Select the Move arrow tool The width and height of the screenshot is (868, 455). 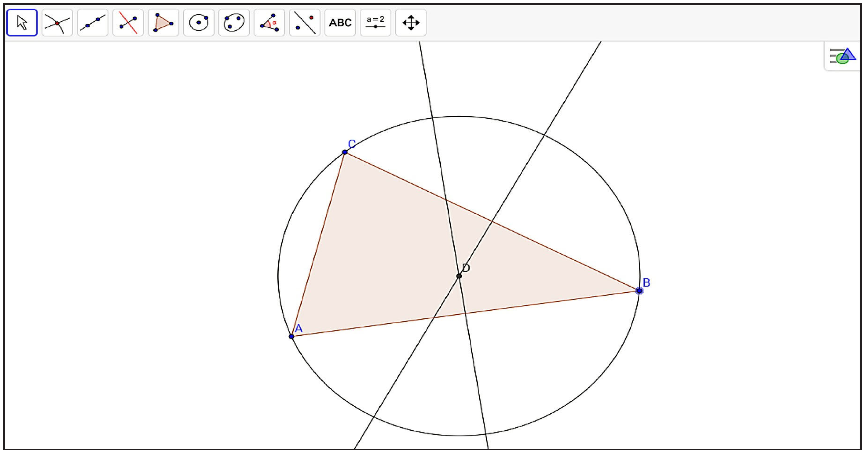pyautogui.click(x=22, y=23)
